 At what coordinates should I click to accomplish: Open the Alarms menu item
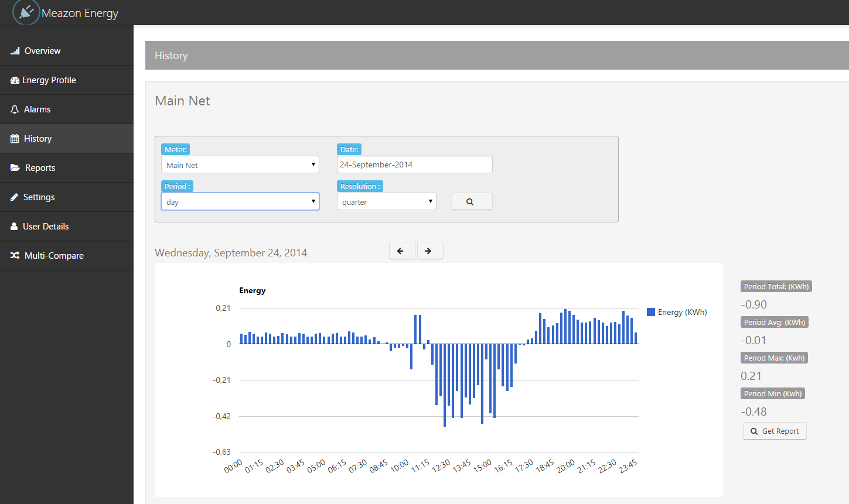point(67,109)
